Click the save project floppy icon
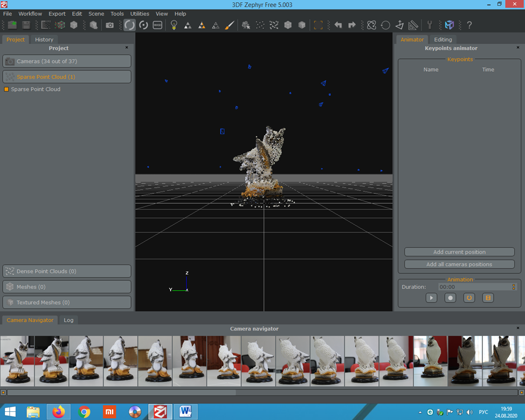The width and height of the screenshot is (525, 420). [26, 25]
